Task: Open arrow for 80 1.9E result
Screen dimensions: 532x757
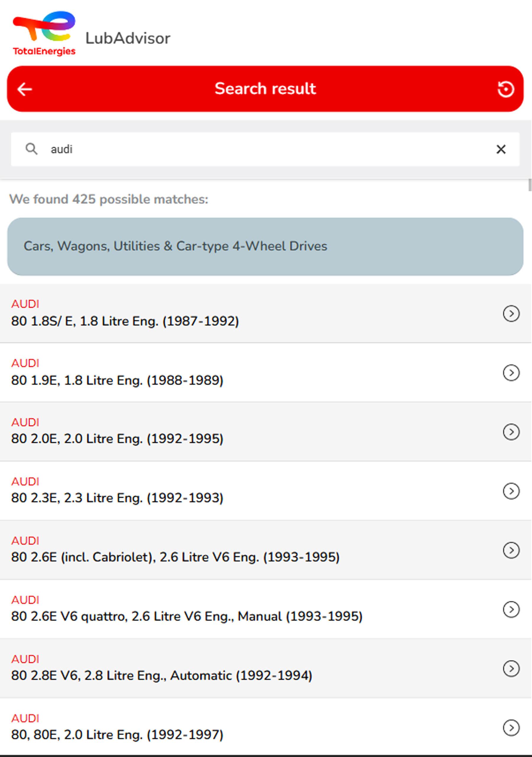Action: tap(511, 373)
